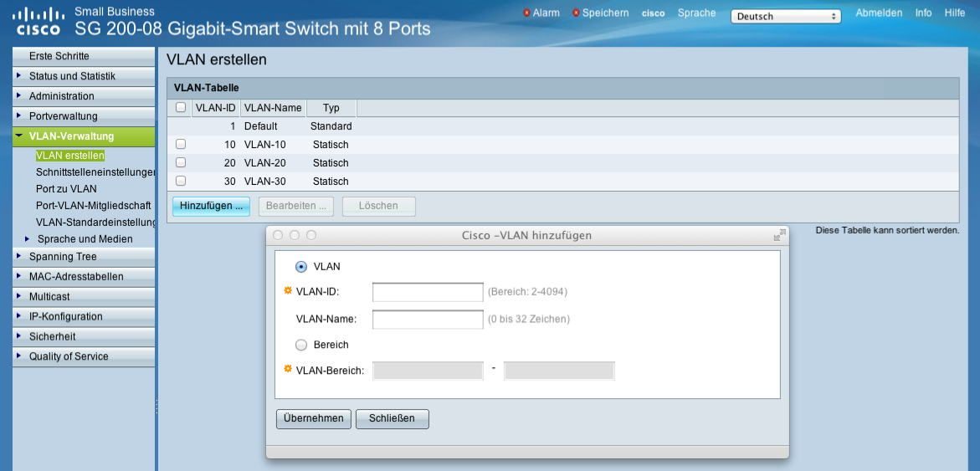980x471 pixels.
Task: Select the Bereich radio button
Action: (301, 345)
